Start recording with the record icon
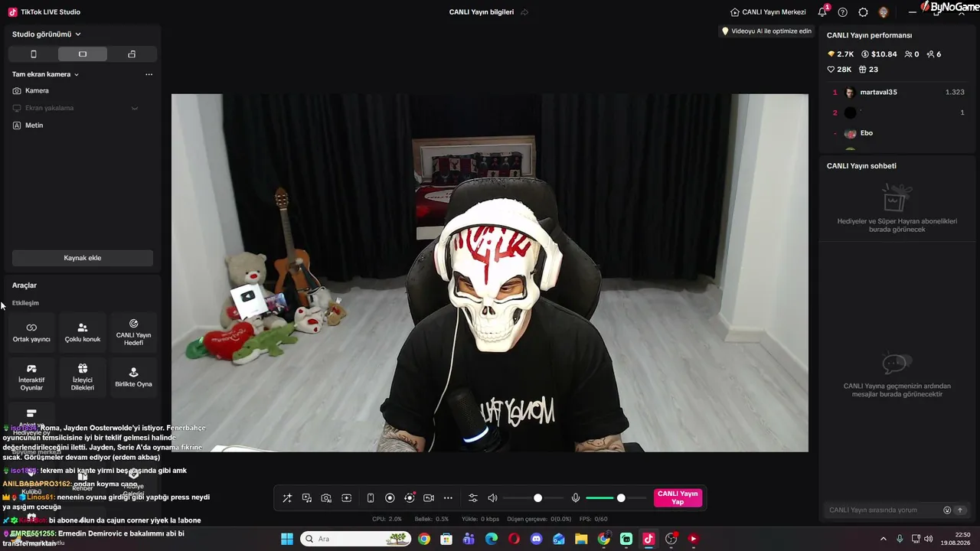 (x=390, y=498)
